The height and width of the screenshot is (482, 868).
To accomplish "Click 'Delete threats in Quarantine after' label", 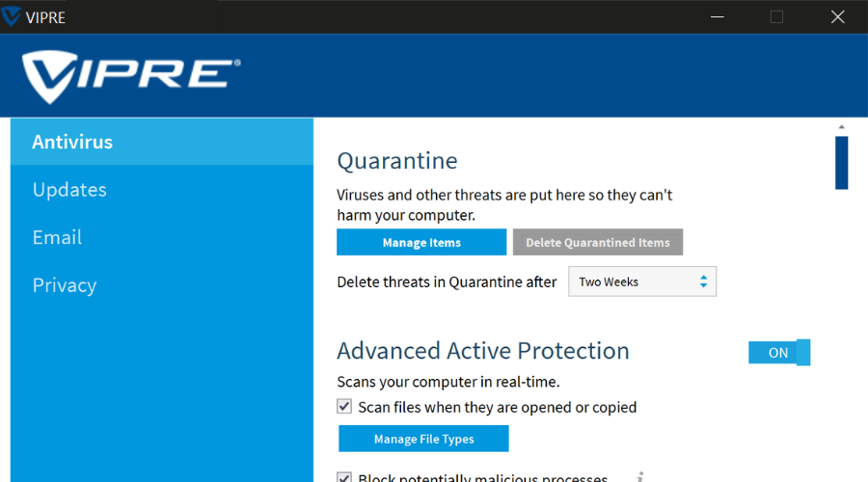I will pos(447,282).
